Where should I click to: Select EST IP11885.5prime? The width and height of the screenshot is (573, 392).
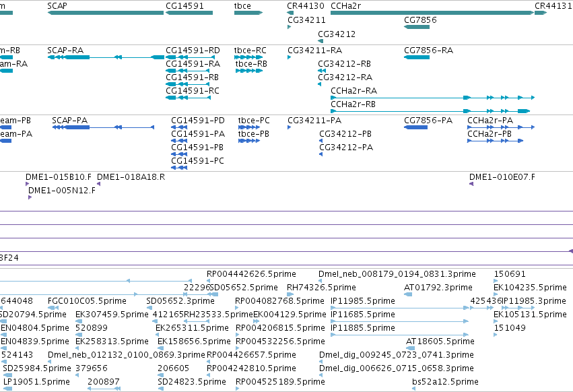362,328
